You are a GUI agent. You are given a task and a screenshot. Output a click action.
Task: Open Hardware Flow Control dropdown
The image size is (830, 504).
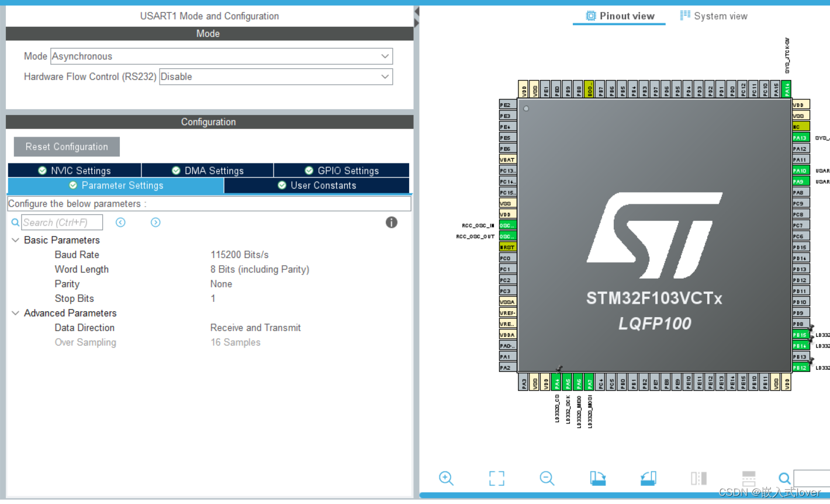(276, 77)
